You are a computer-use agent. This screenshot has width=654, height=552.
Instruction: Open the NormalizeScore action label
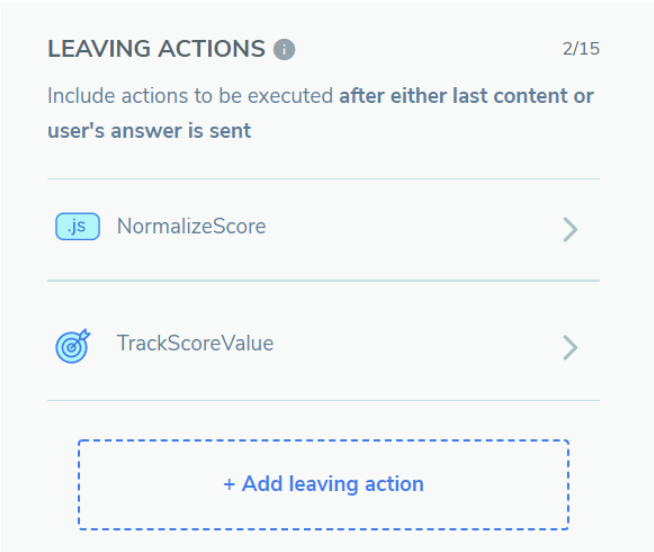191,227
